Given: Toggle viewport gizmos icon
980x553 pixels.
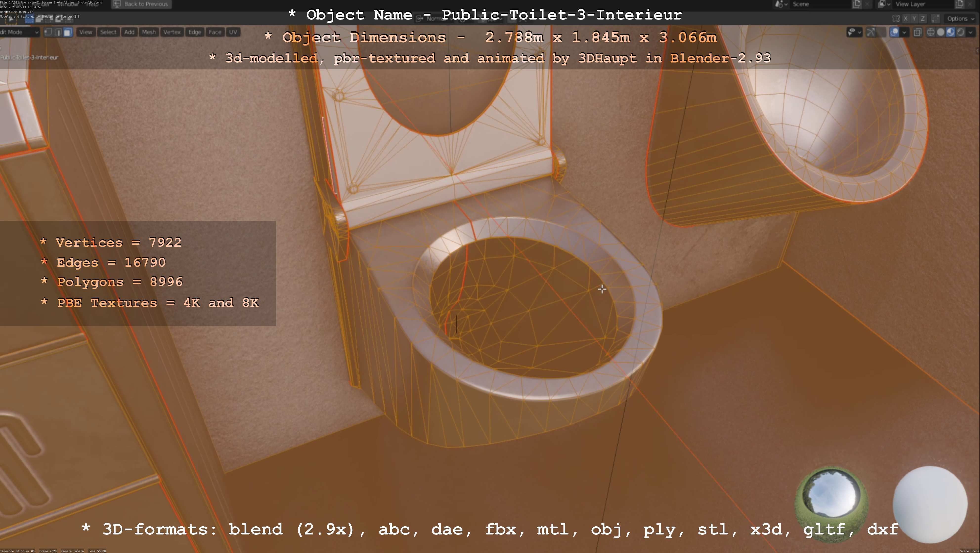Looking at the screenshot, I should pos(871,32).
